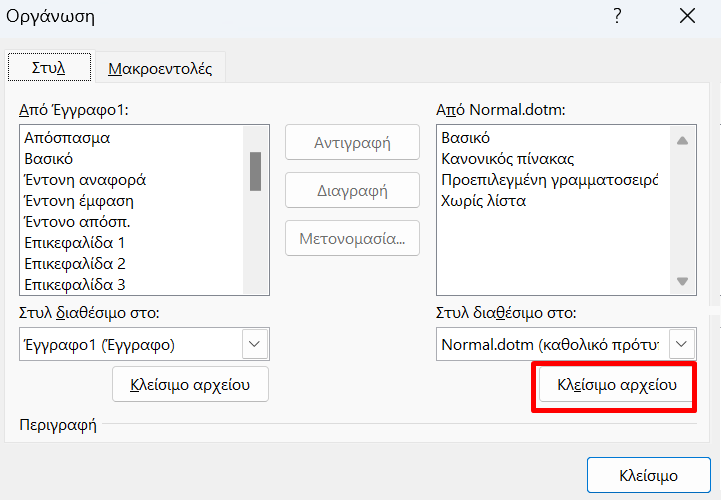Select Απόσπασμα in the Έγγραφο1 list
Image resolution: width=721 pixels, height=500 pixels.
point(67,138)
